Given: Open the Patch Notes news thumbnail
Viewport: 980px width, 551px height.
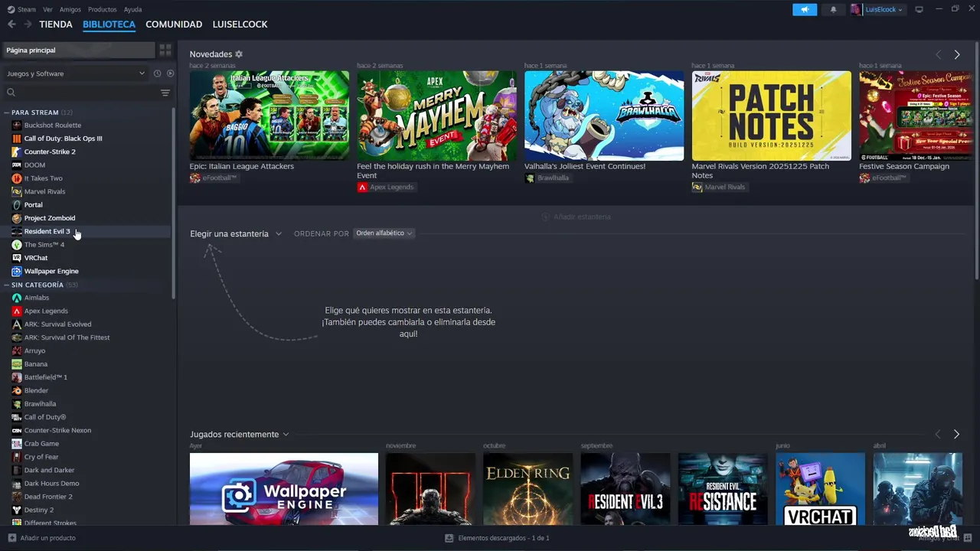Looking at the screenshot, I should 771,116.
